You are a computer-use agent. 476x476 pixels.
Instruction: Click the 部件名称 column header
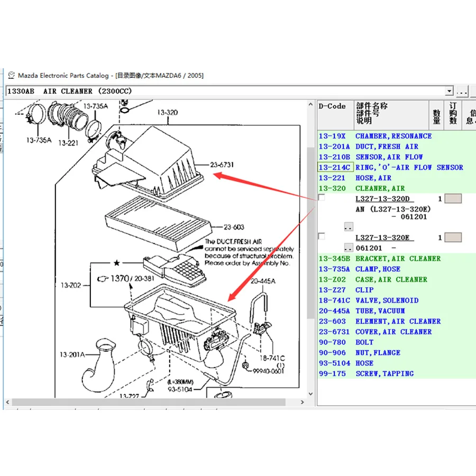pyautogui.click(x=391, y=115)
